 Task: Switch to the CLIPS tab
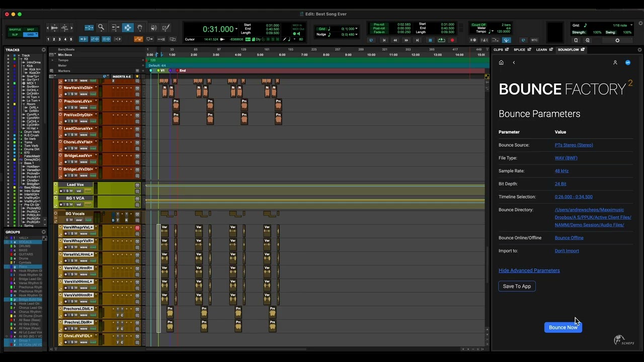[499, 50]
